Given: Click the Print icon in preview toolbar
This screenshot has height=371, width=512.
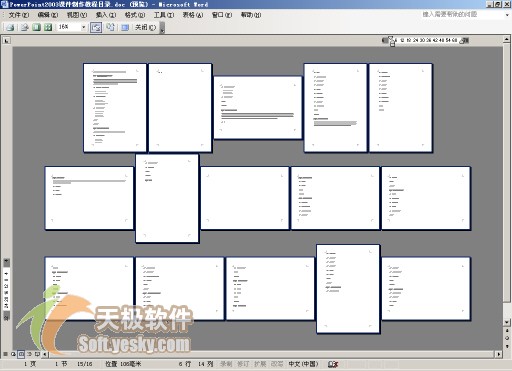Looking at the screenshot, I should click(x=10, y=27).
